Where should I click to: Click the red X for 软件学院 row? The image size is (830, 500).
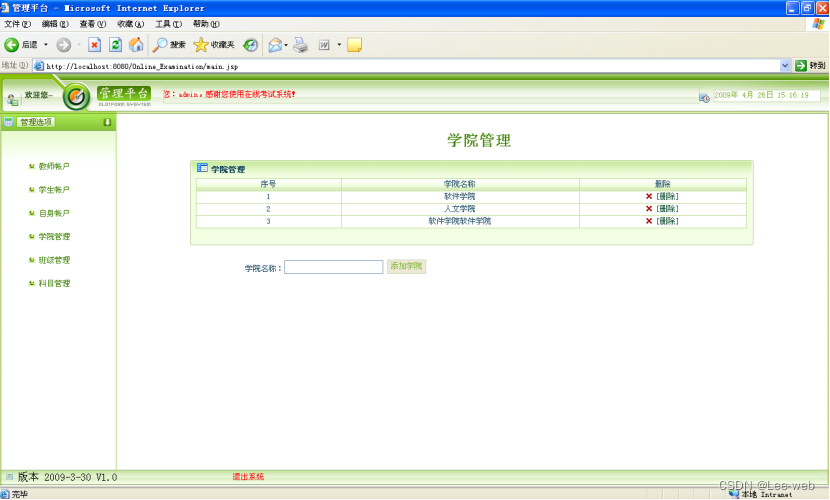(x=649, y=196)
